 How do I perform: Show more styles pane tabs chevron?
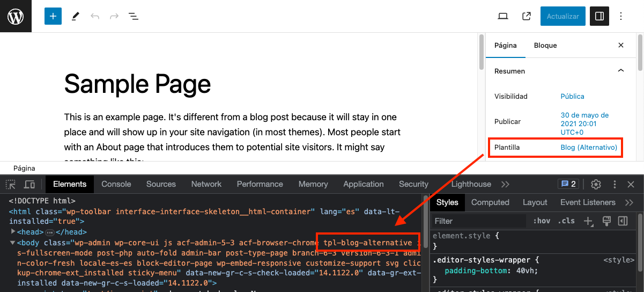[x=630, y=202]
